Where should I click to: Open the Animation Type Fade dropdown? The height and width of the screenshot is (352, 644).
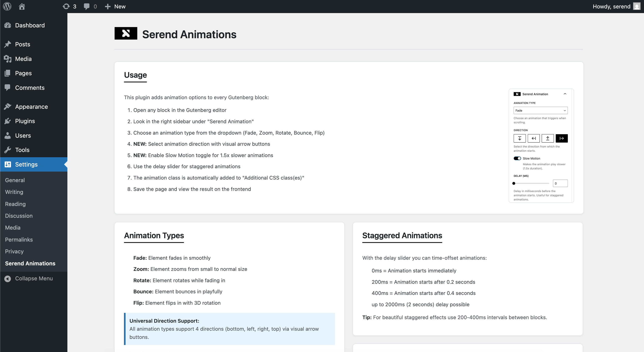[540, 110]
